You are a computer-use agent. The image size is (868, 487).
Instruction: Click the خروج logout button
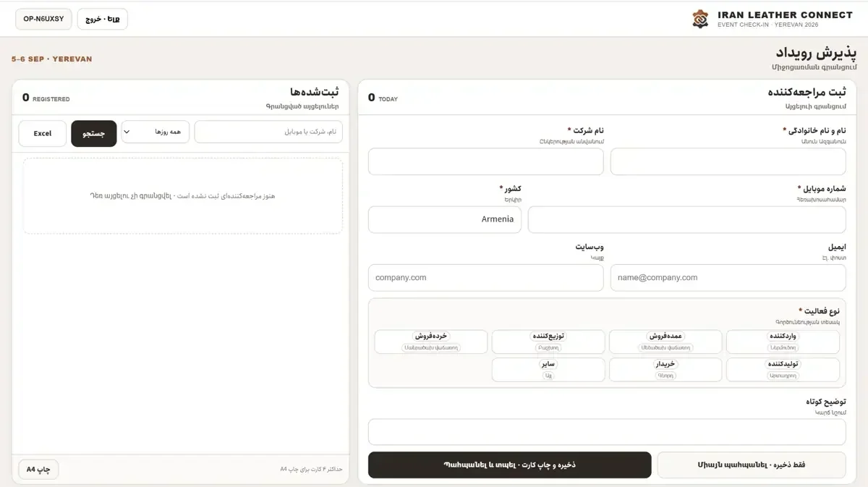pos(102,19)
